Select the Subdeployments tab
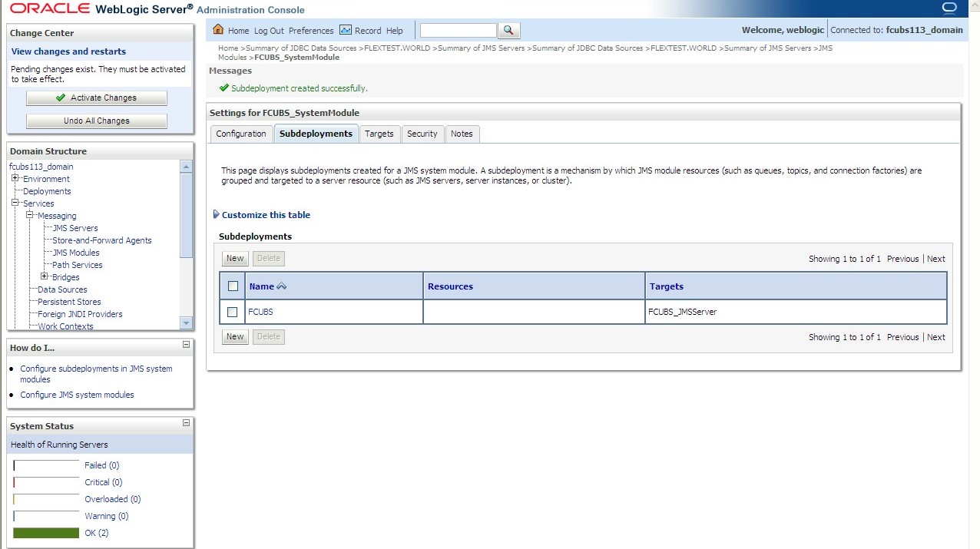Viewport: 980px width, 549px height. coord(316,134)
